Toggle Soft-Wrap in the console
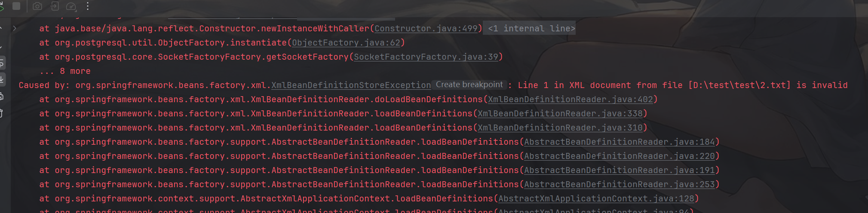This screenshot has height=213, width=868. (x=2, y=64)
